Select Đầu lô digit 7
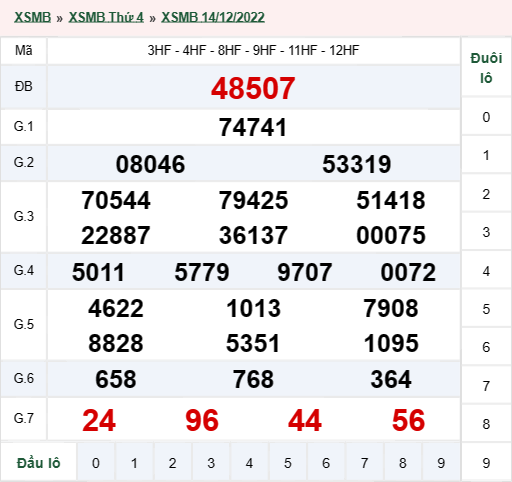This screenshot has width=512, height=482. point(364,463)
